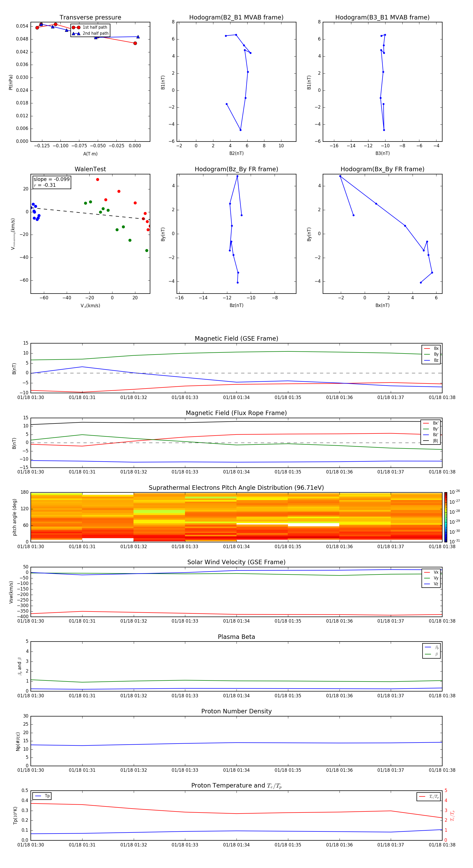Viewport: 473px width, 868px height.
Task: Click the "Hodogram(Bx_By FR frame)" title
Action: coord(382,169)
